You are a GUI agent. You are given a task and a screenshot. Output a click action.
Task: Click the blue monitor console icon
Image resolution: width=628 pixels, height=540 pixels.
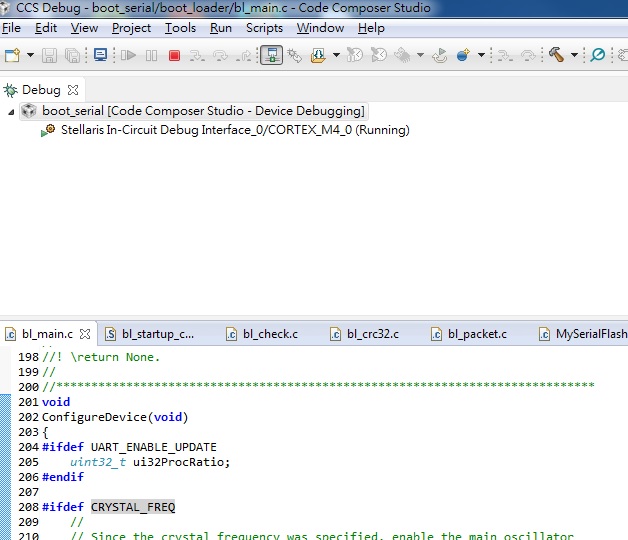click(x=100, y=55)
